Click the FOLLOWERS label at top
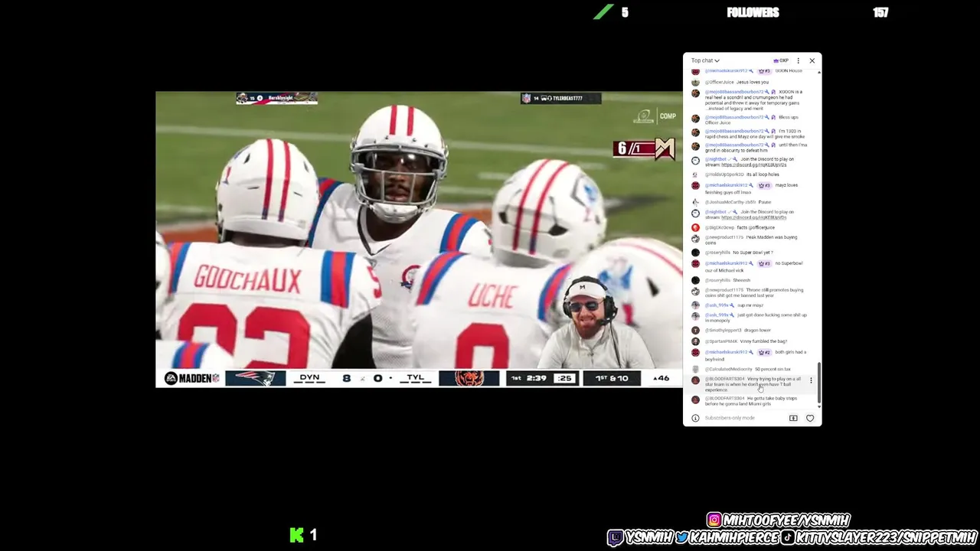 point(753,12)
